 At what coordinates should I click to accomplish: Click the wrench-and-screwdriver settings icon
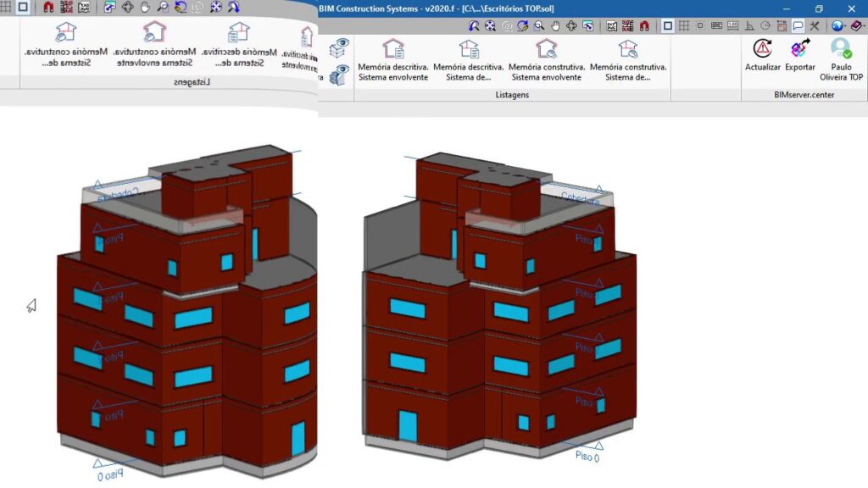[x=814, y=26]
